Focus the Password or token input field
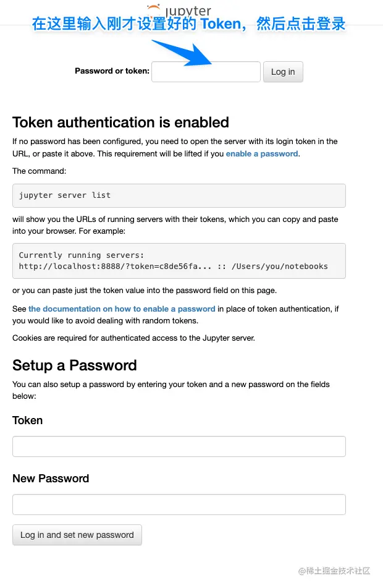Image resolution: width=383 pixels, height=588 pixels. click(206, 72)
